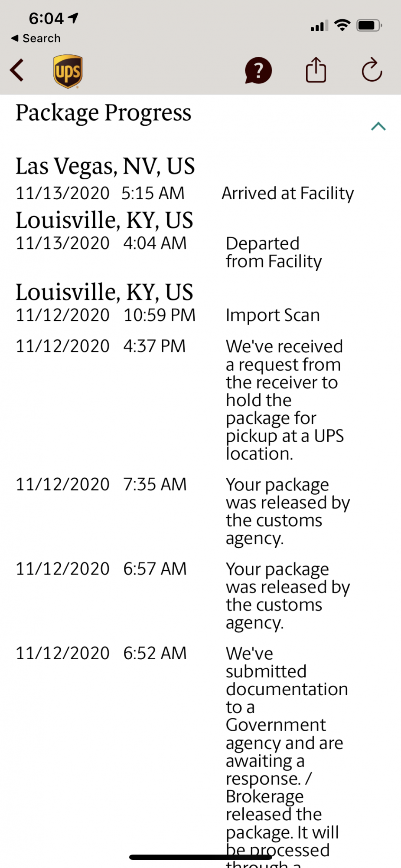The height and width of the screenshot is (868, 401).
Task: Tap the share icon
Action: [316, 70]
